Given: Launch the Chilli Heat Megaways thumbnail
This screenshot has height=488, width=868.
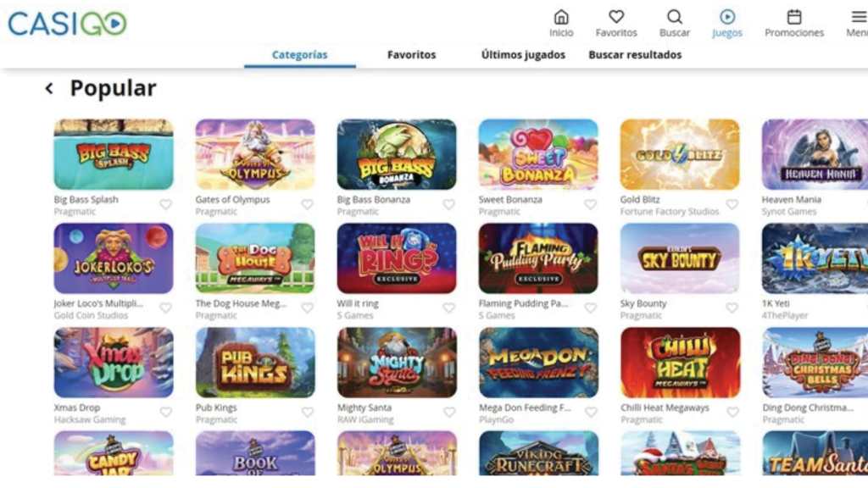Looking at the screenshot, I should (x=680, y=363).
